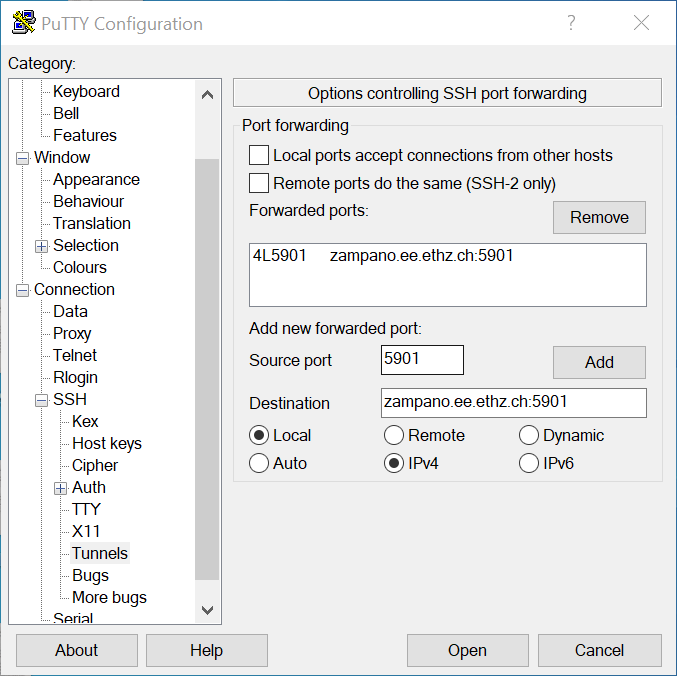This screenshot has width=677, height=676.
Task: Open the Translation category
Action: tap(92, 224)
